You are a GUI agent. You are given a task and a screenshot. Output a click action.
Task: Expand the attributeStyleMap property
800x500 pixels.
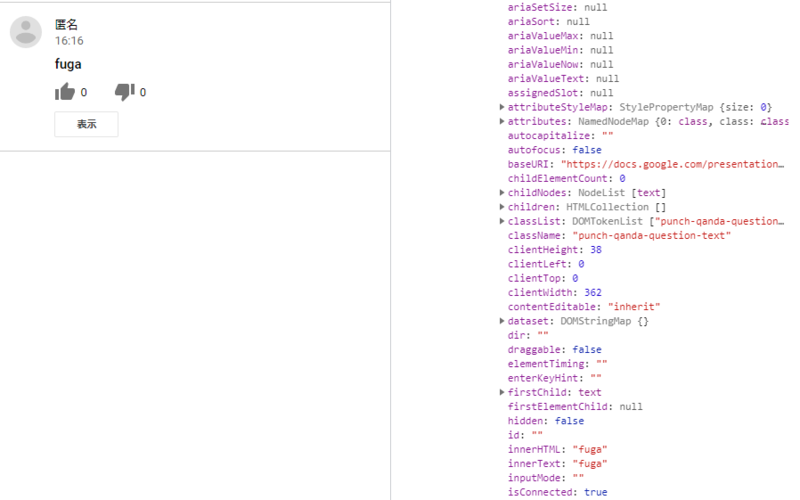(x=502, y=107)
